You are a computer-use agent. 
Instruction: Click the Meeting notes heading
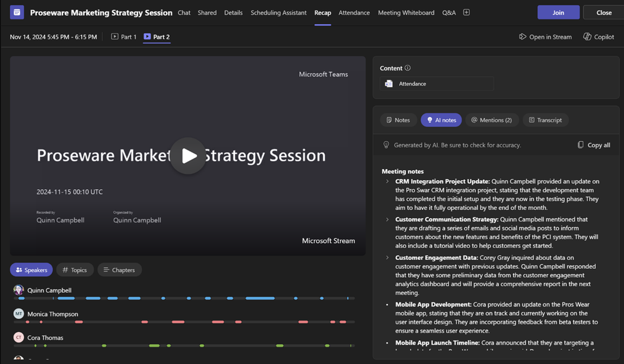pyautogui.click(x=402, y=172)
